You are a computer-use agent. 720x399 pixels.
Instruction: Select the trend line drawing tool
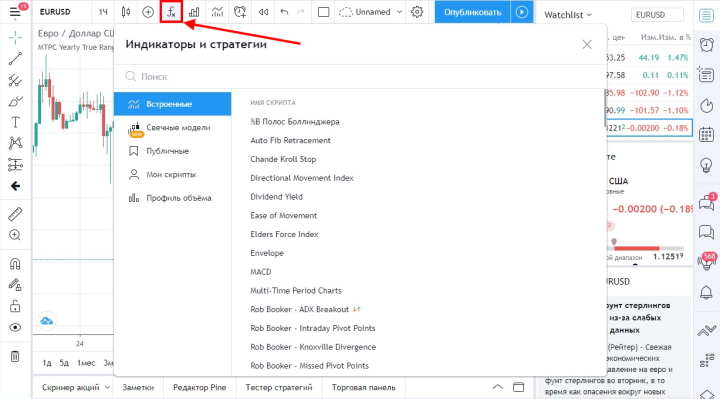(15, 58)
